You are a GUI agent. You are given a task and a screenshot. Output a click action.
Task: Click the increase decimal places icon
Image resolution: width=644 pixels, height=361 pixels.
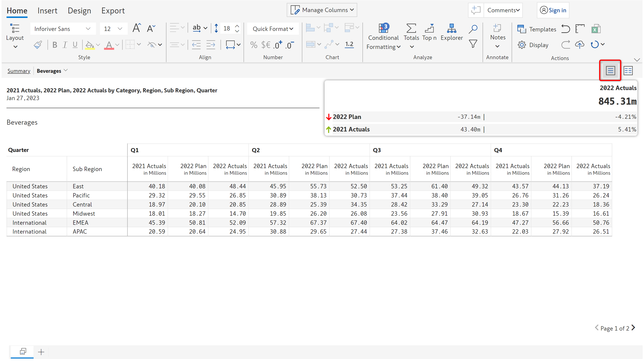(278, 45)
